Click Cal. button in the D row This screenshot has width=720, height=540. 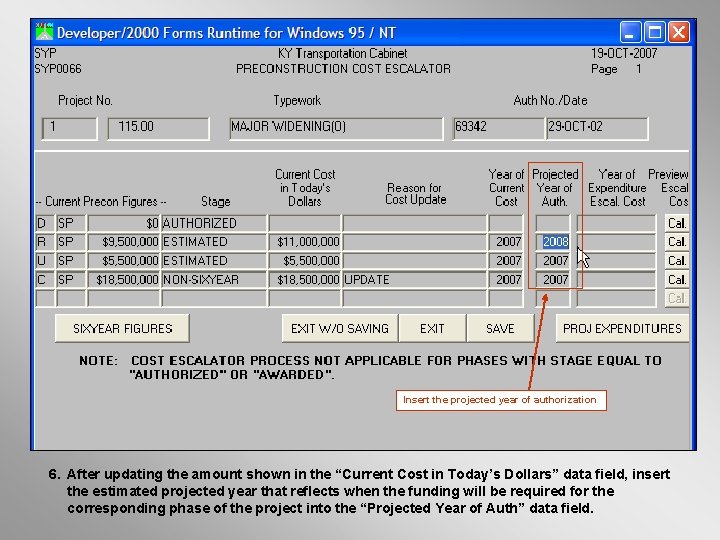(677, 223)
